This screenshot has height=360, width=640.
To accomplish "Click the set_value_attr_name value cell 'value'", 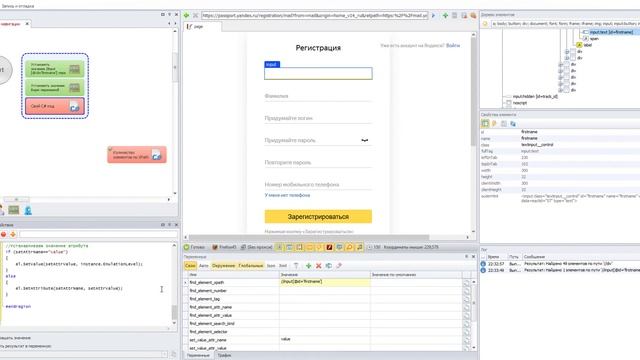I will click(x=325, y=339).
